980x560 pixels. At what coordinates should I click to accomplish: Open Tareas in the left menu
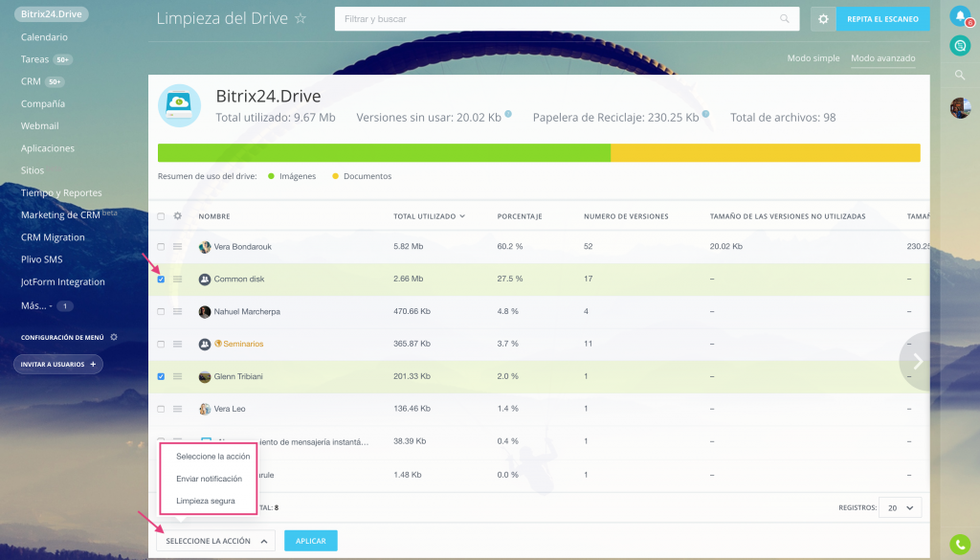click(34, 59)
